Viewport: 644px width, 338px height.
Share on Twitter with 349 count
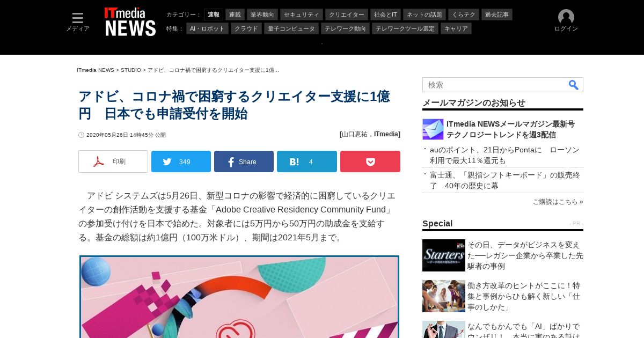181,161
